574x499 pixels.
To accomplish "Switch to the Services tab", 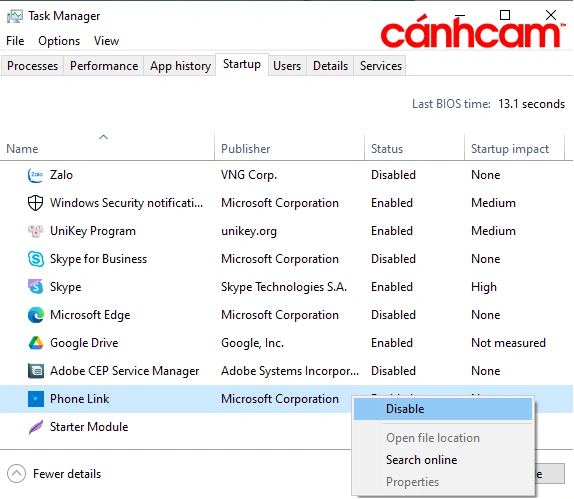I will point(381,66).
